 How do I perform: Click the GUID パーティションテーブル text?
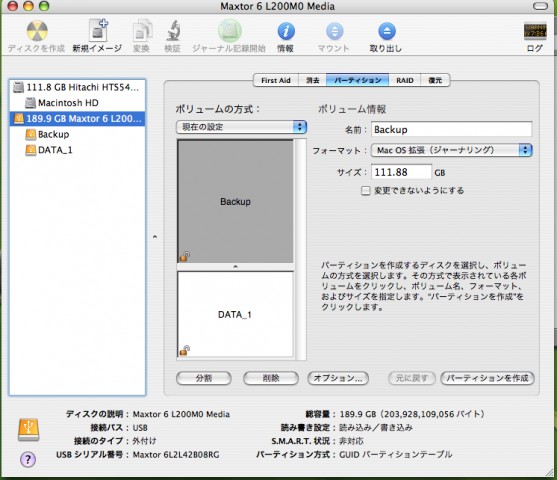[x=395, y=454]
